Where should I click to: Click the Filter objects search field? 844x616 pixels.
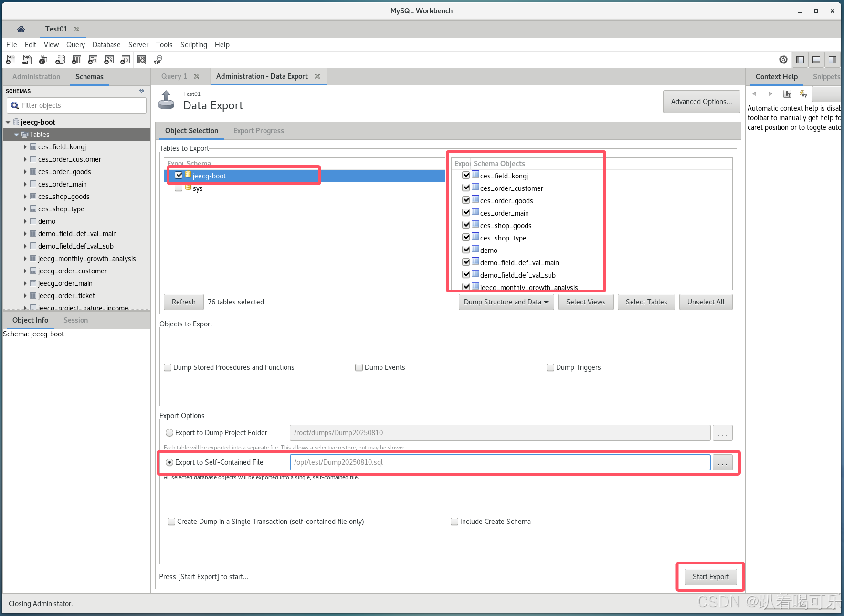tap(77, 105)
